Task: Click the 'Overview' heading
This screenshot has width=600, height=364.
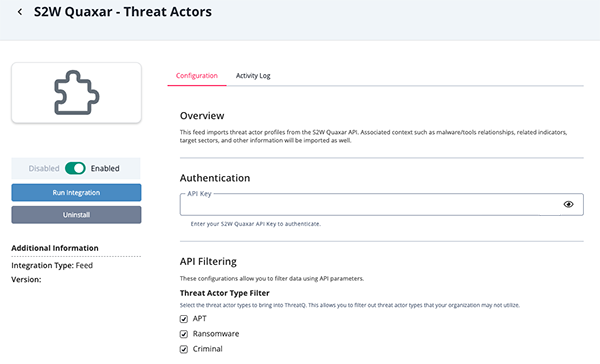Action: [x=202, y=116]
